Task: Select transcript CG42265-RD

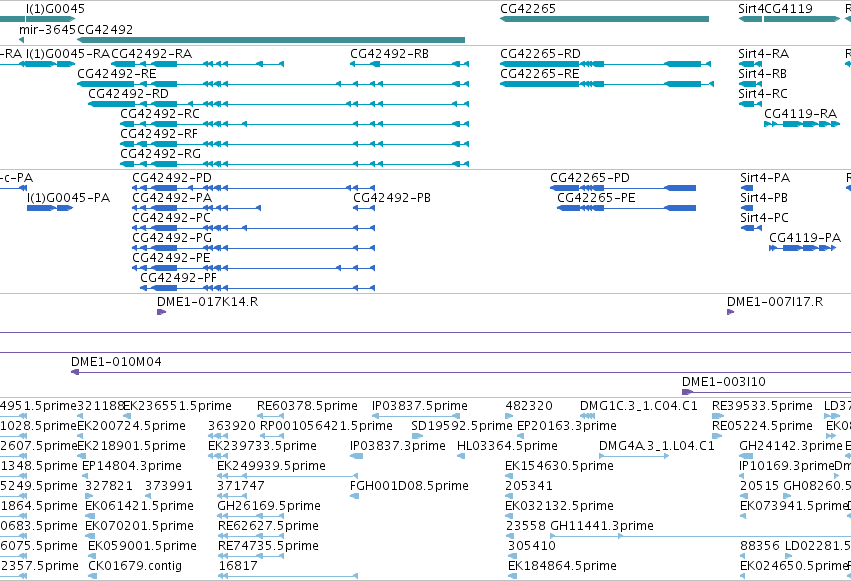Action: pos(606,64)
